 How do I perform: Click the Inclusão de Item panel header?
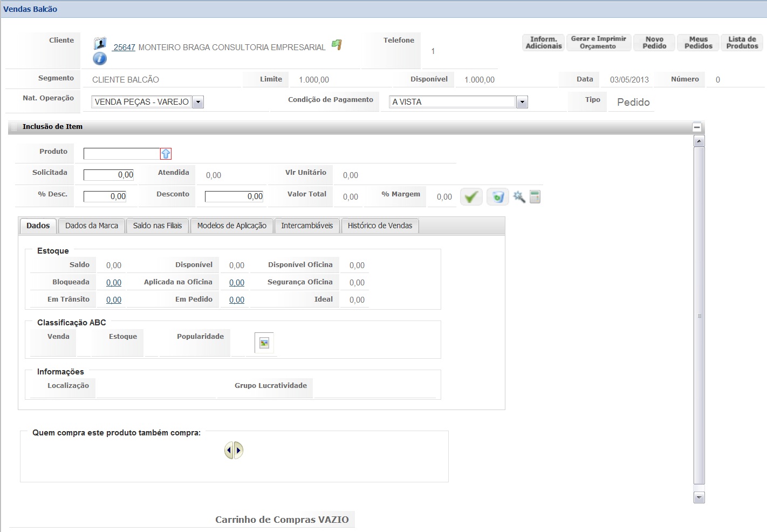pyautogui.click(x=356, y=127)
